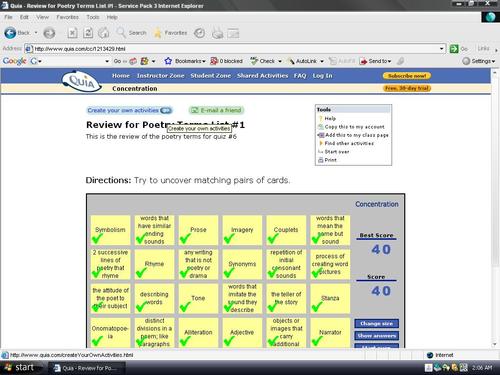
Task: Expand the address bar dropdown arrow
Action: pos(441,49)
